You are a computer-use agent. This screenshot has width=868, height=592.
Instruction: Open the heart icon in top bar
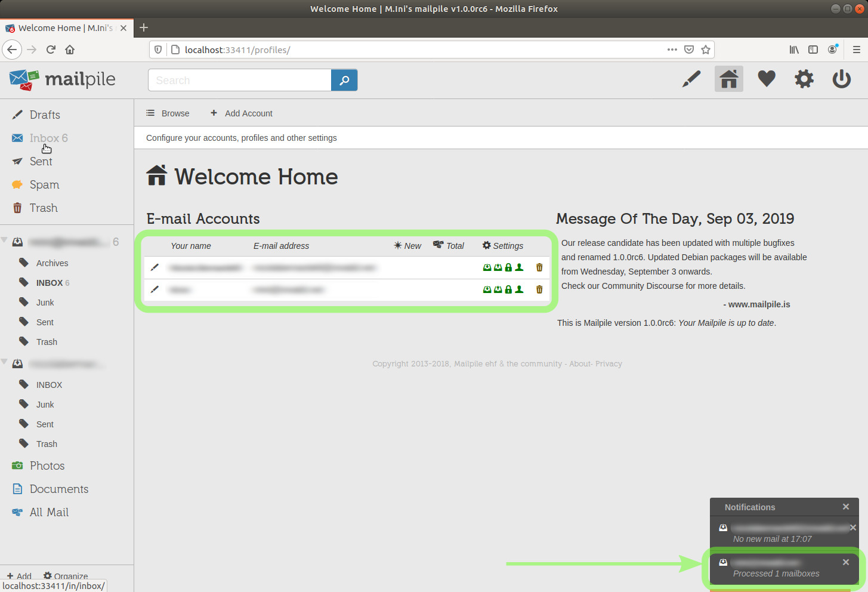click(x=767, y=79)
